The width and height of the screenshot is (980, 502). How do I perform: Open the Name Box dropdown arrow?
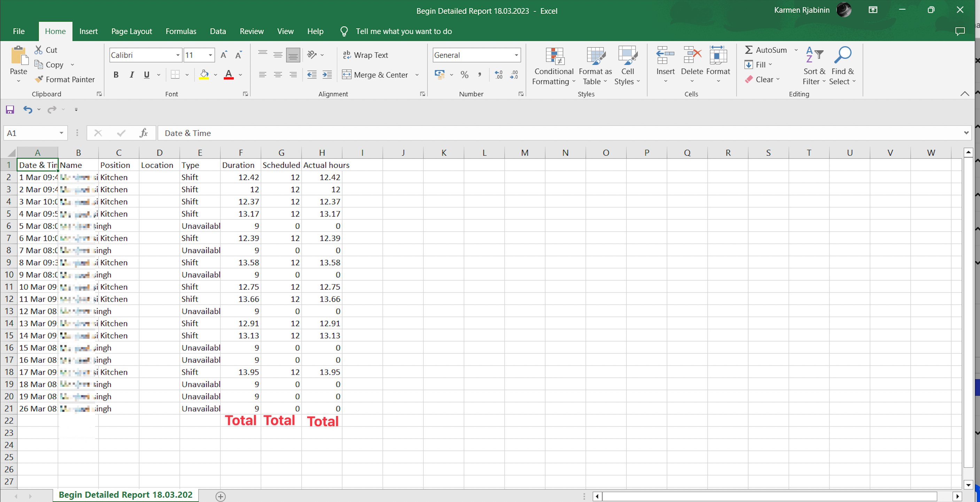tap(61, 133)
